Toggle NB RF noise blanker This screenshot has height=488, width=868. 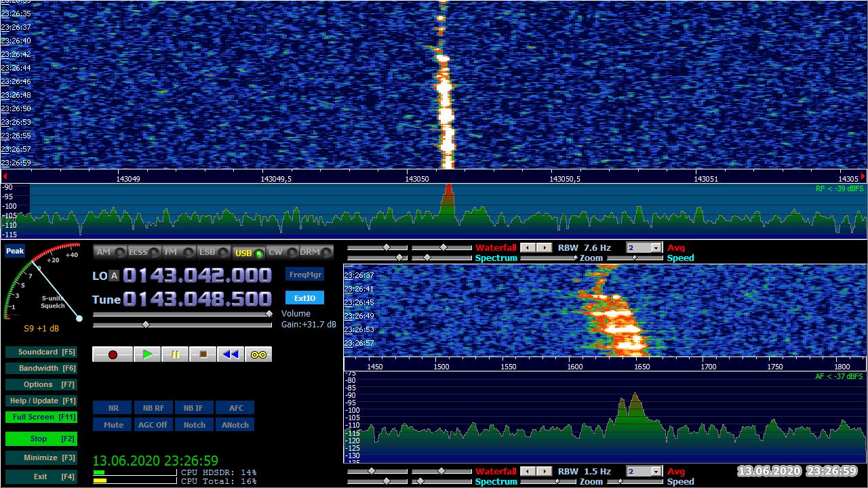pos(153,408)
